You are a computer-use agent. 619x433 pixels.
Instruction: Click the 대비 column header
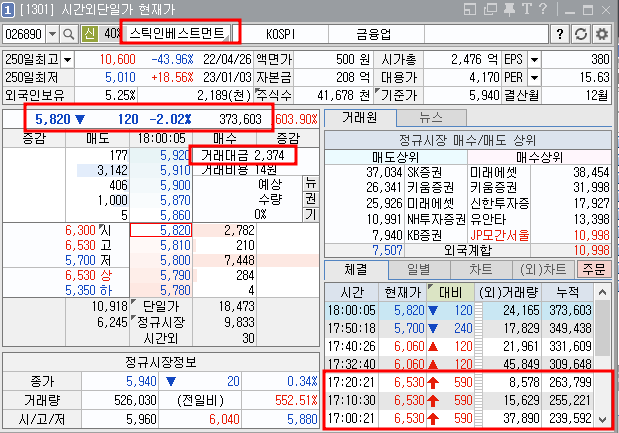[450, 292]
